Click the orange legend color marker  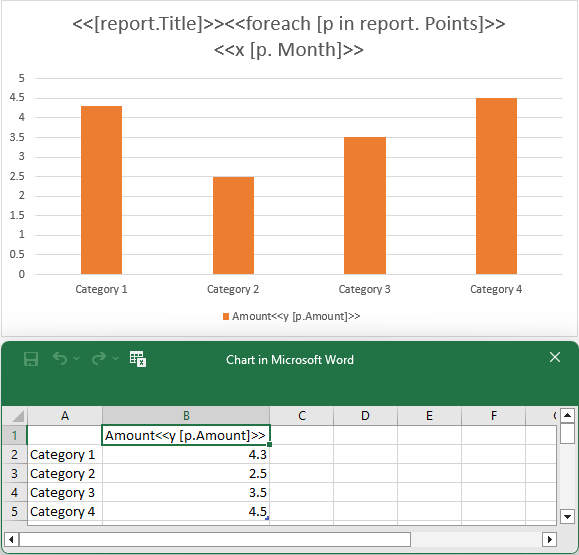point(226,316)
